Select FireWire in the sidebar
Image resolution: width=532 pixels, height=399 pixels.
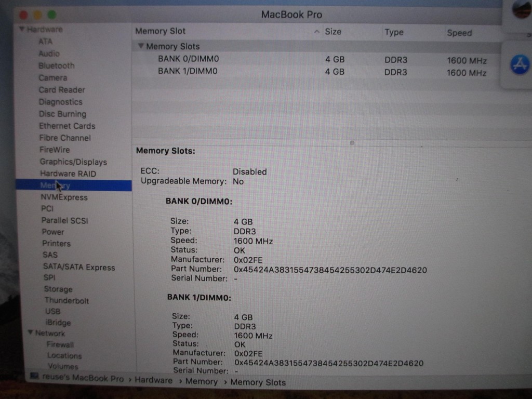[55, 150]
